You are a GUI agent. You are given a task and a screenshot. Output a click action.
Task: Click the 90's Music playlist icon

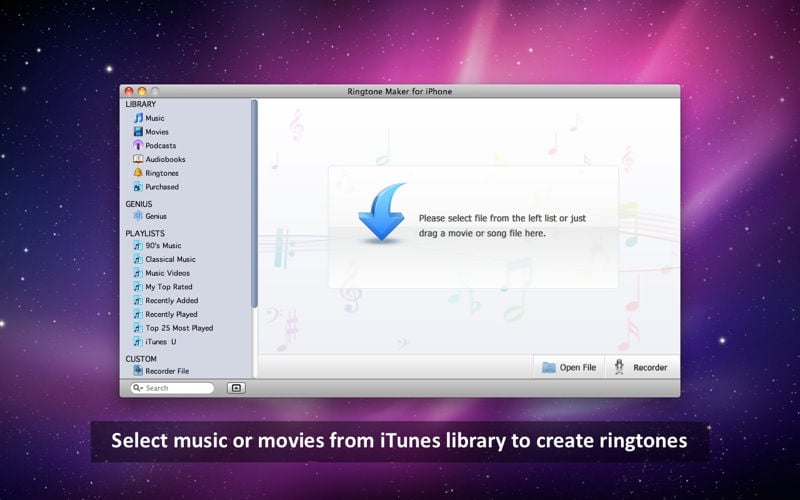(x=138, y=245)
